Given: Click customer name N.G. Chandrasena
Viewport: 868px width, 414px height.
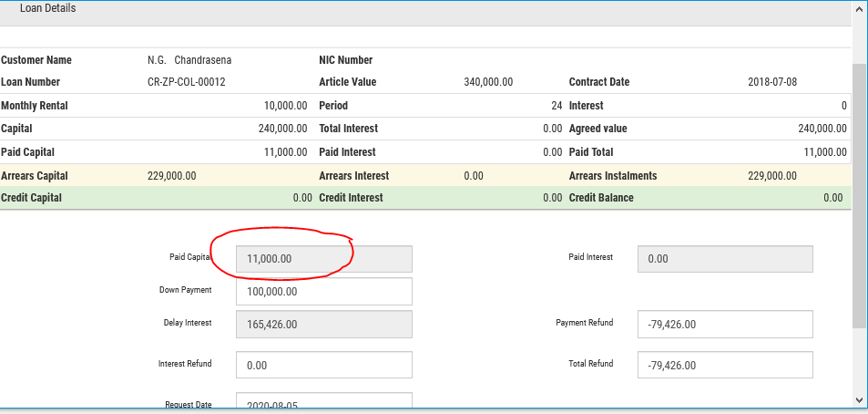Looking at the screenshot, I should pyautogui.click(x=189, y=60).
